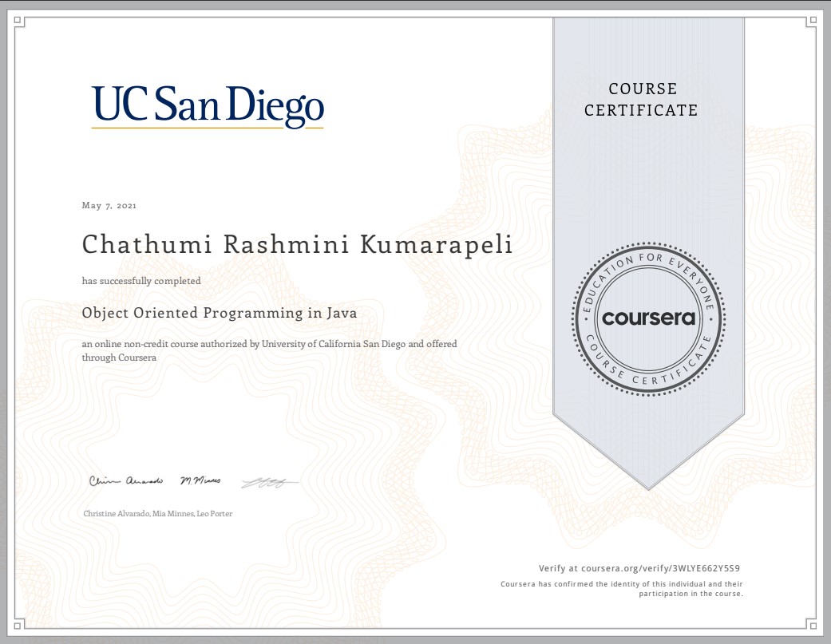The image size is (831, 644).
Task: Click the text 'has successfully completed'
Action: pyautogui.click(x=141, y=281)
